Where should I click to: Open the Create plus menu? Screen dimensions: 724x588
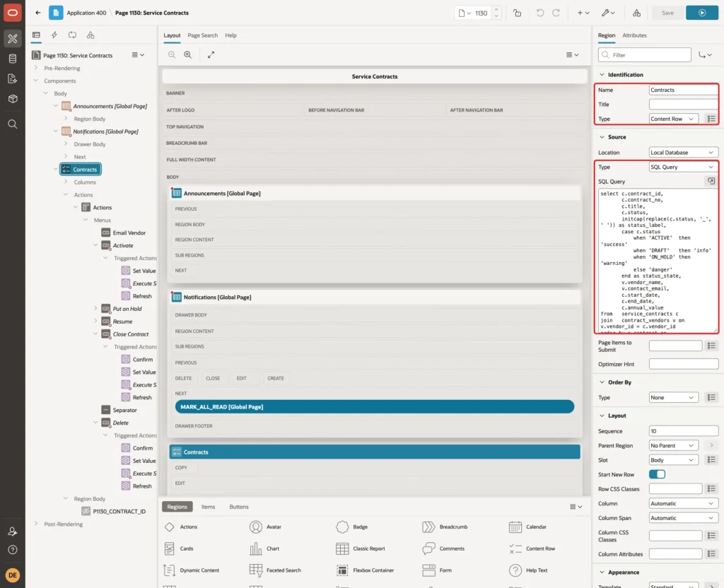coord(583,13)
